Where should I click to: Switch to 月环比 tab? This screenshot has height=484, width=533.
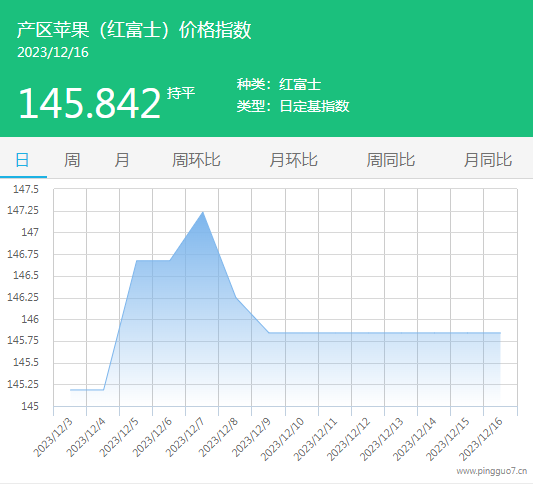293,160
